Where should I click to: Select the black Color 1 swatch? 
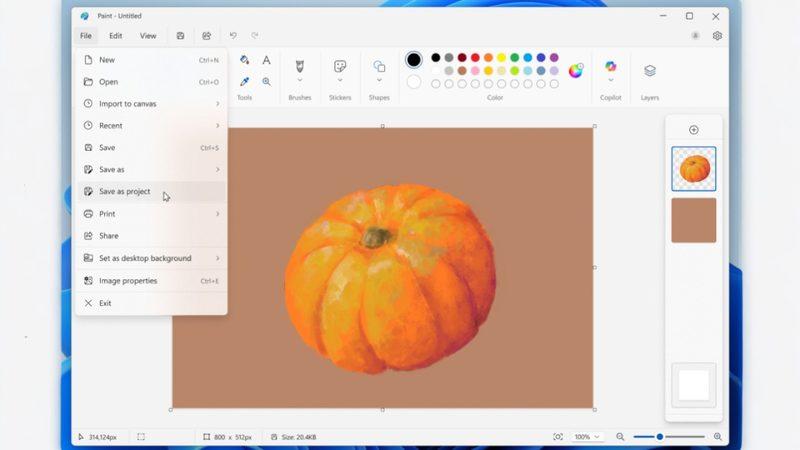point(414,60)
